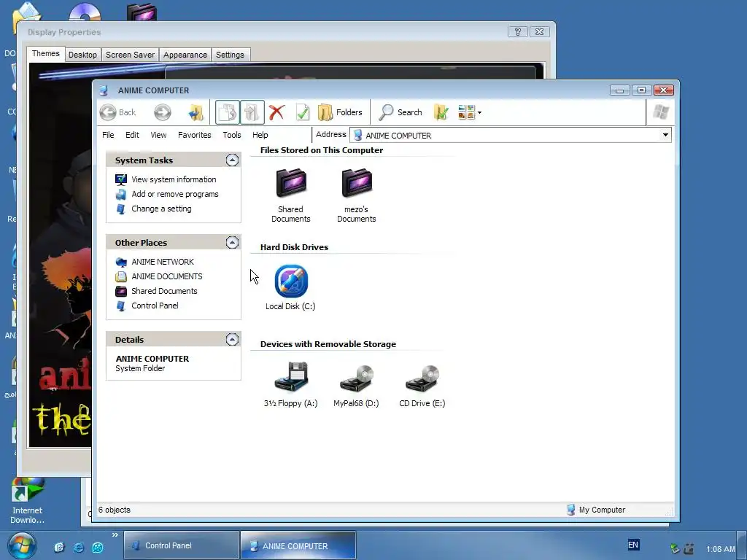The image size is (747, 560).
Task: Open the Views dropdown button
Action: (x=470, y=112)
